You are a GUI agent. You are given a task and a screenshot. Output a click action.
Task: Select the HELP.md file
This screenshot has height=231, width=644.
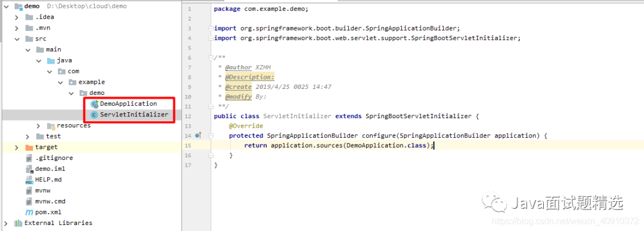tap(48, 180)
